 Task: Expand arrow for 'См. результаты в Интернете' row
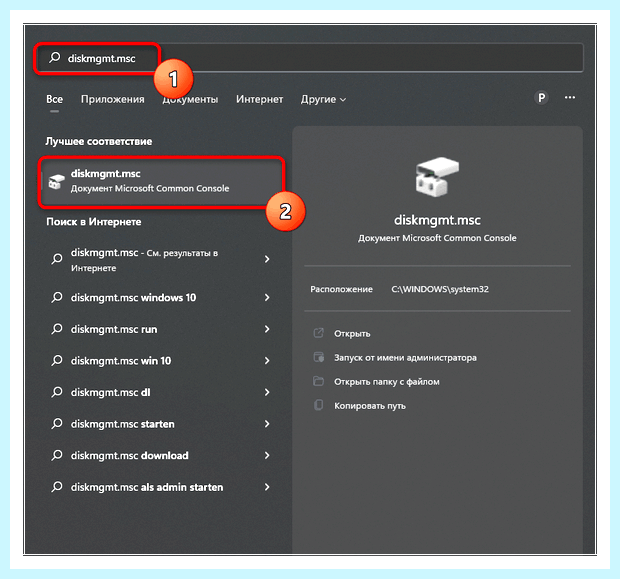click(x=267, y=259)
